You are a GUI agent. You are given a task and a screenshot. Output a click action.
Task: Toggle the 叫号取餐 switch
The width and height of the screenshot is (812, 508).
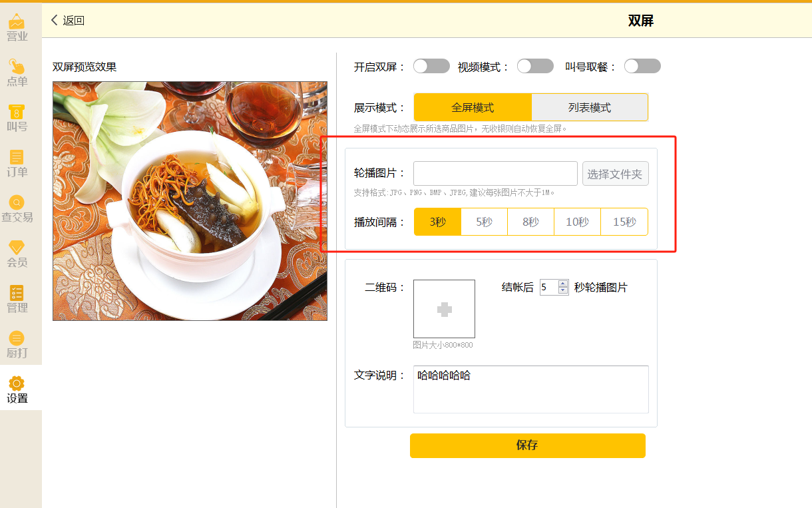coord(642,66)
